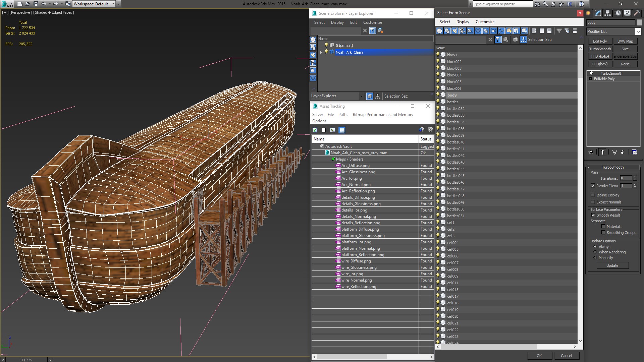
Task: Toggle Display Lights filter in Select From Scene
Action: pyautogui.click(x=455, y=31)
